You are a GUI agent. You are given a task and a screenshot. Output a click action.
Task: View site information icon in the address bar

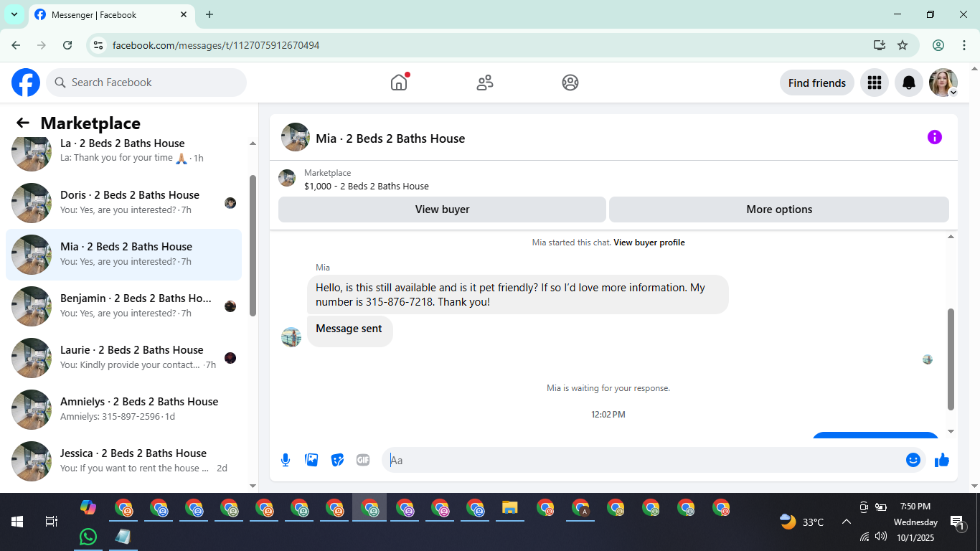[x=98, y=45]
